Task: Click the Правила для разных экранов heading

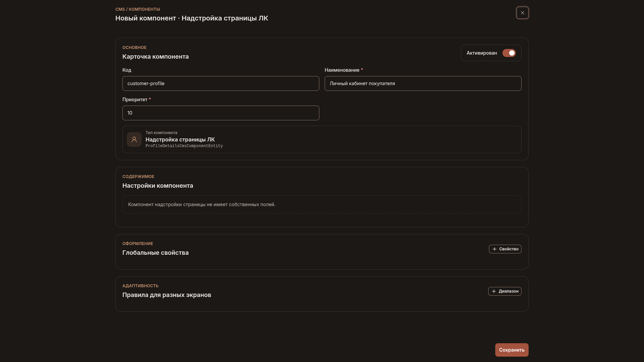Action: coord(167,295)
